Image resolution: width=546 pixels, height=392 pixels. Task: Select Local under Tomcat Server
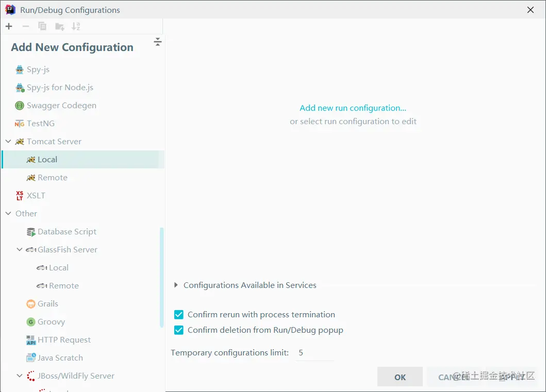click(83, 160)
